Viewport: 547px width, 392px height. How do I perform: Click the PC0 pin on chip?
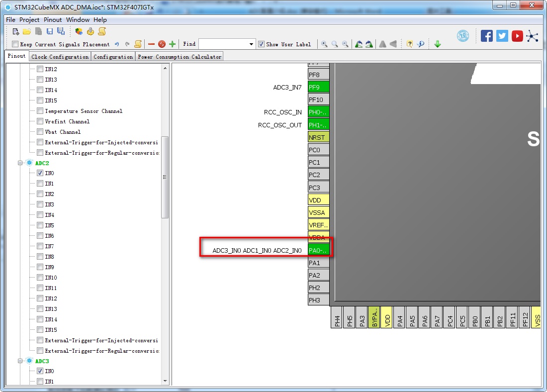(x=318, y=150)
